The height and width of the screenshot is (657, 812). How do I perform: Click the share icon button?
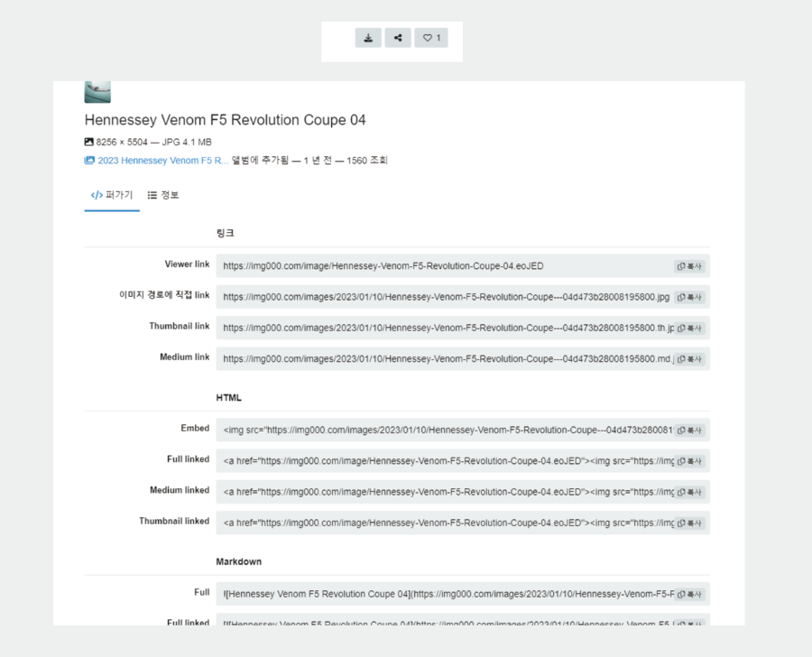pyautogui.click(x=398, y=38)
